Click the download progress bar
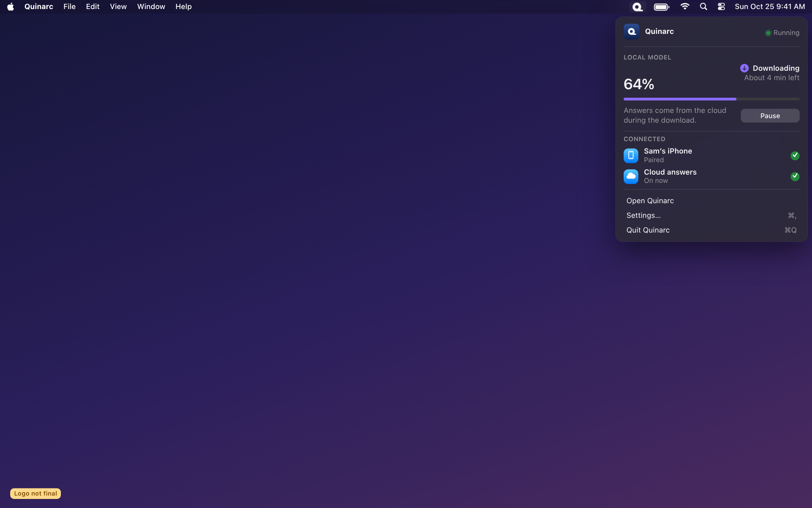Viewport: 812px width, 508px height. pos(711,99)
